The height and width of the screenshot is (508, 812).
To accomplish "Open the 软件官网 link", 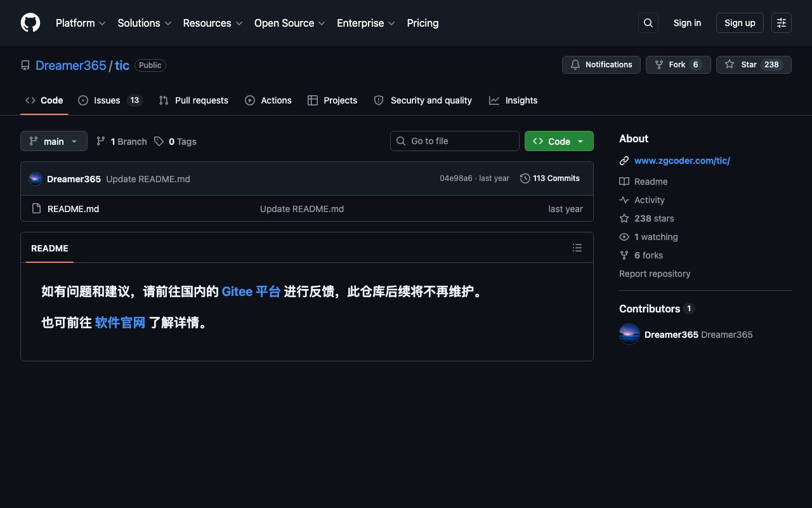I will click(120, 323).
